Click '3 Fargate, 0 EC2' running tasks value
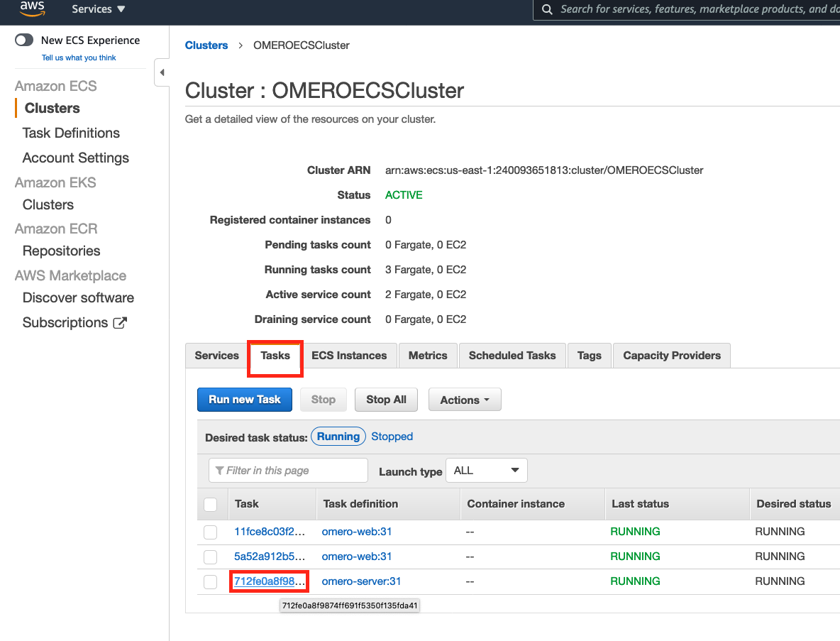Image resolution: width=840 pixels, height=641 pixels. [426, 270]
